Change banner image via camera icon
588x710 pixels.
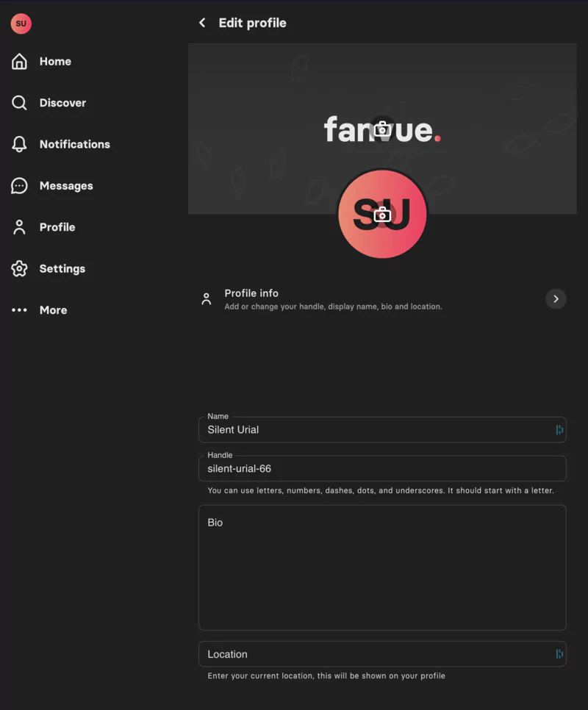click(x=382, y=129)
